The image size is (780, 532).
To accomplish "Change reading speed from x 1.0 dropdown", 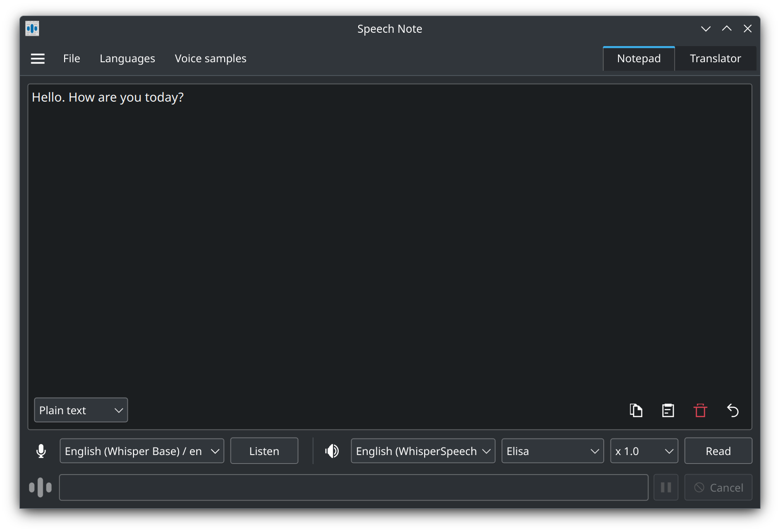I will [644, 451].
